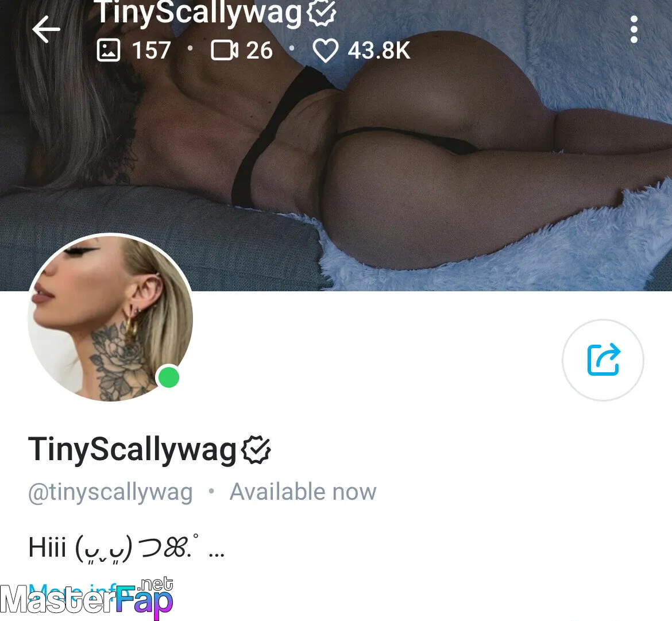Expand the truncated bio ellipsis
The image size is (672, 621).
coord(217,554)
